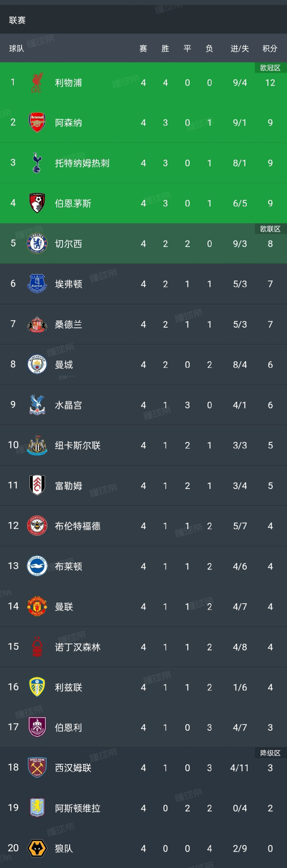Open Tottenham's cockerel badge icon
The image size is (287, 868).
[x=37, y=162]
